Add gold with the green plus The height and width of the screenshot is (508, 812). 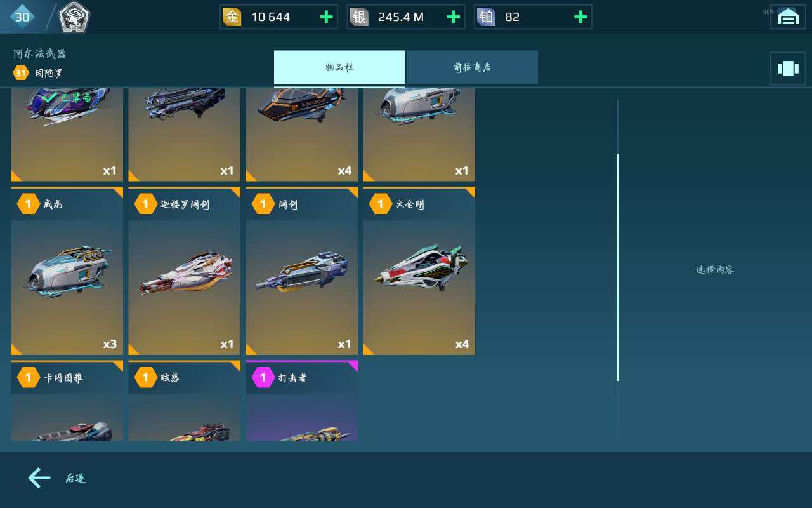tap(326, 17)
